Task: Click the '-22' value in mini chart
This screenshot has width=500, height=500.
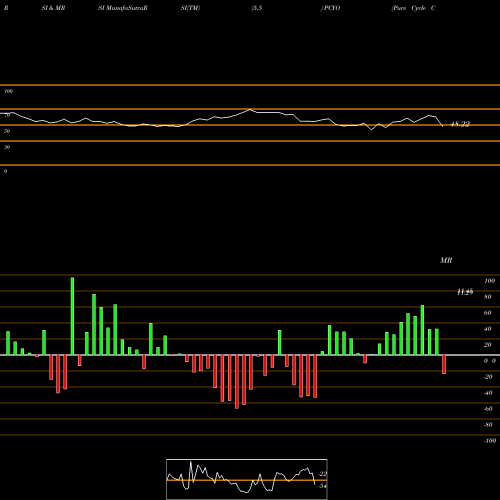Action: click(323, 474)
